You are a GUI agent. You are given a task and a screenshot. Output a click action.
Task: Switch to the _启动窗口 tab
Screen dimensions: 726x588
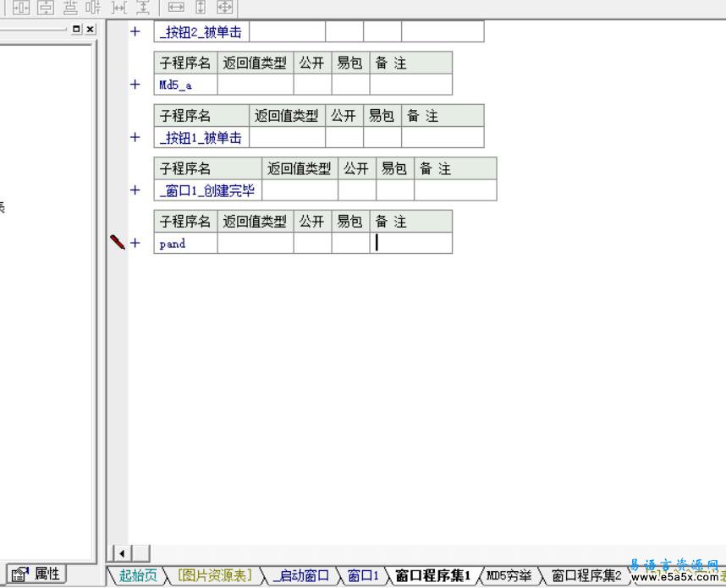click(301, 575)
